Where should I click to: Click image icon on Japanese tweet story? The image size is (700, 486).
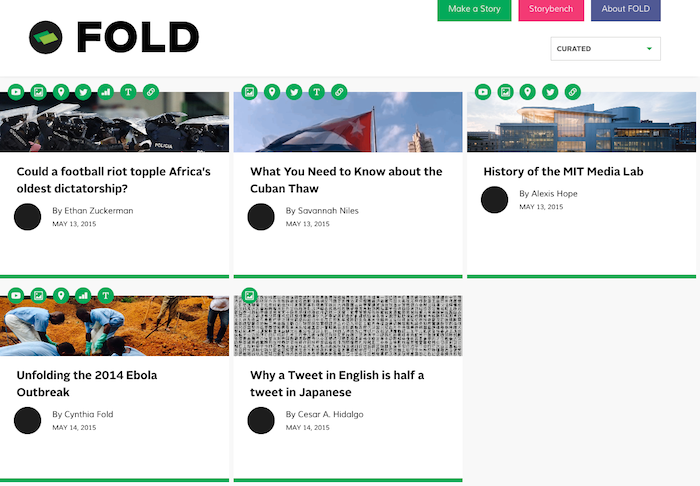[x=250, y=295]
